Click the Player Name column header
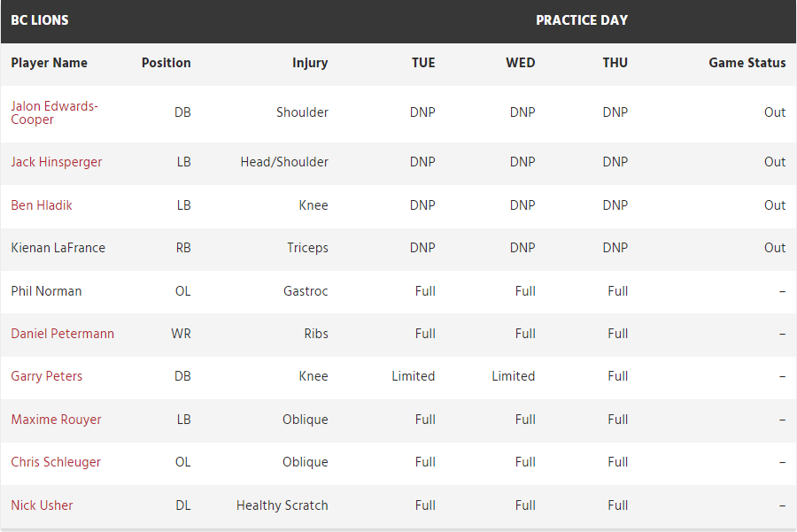797x532 pixels. point(49,63)
